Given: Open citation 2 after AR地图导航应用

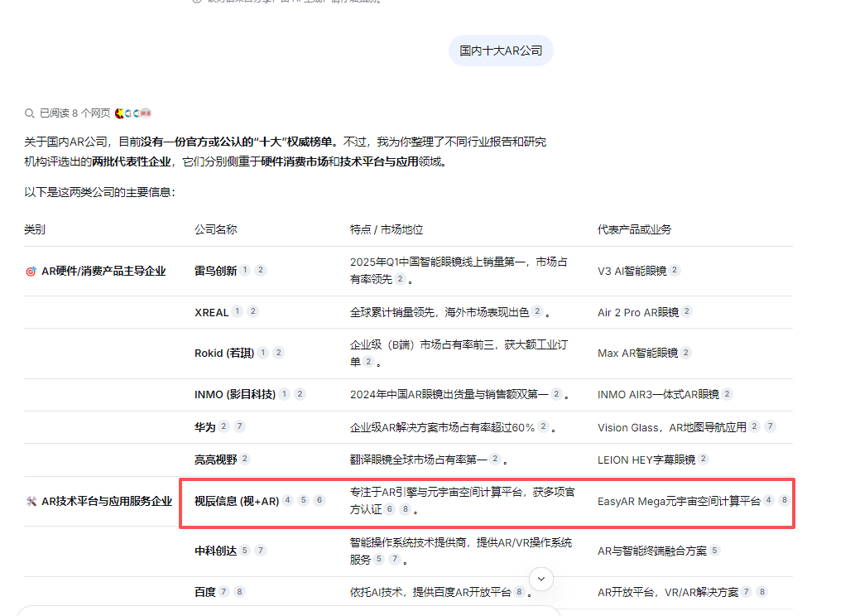Looking at the screenshot, I should point(754,426).
